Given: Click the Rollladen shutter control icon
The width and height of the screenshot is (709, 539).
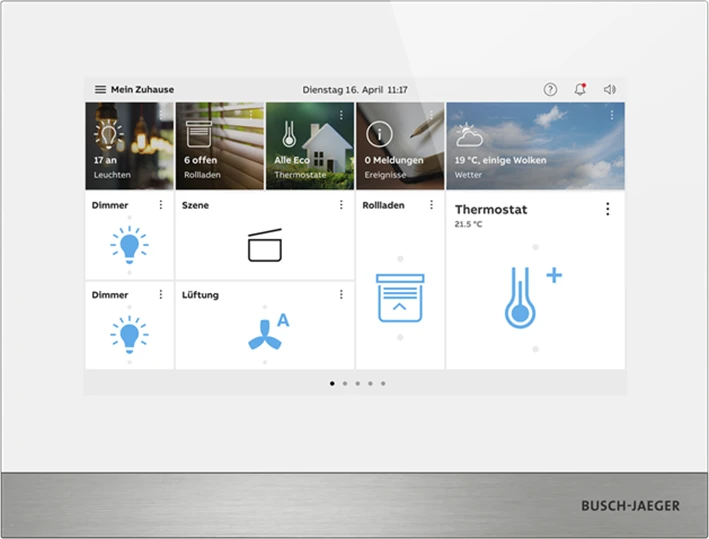Looking at the screenshot, I should coord(400,296).
